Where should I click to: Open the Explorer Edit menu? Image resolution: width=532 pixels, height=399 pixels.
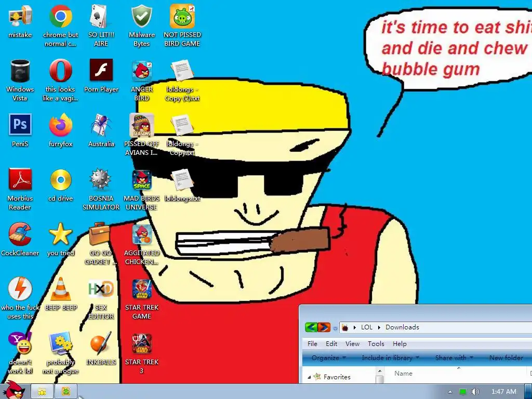point(331,344)
